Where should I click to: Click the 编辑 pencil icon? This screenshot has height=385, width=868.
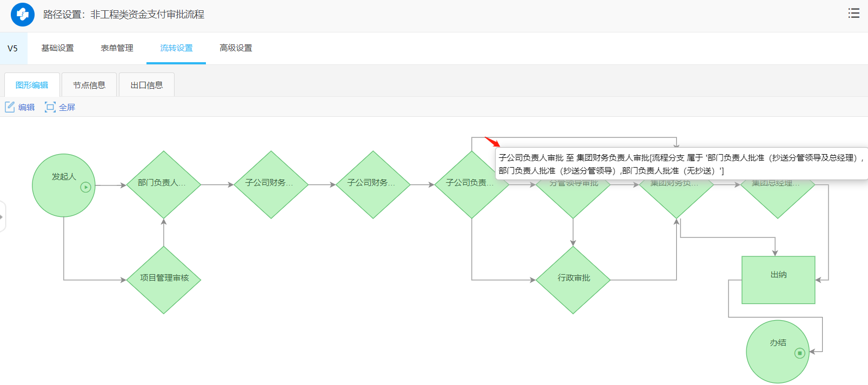coord(10,107)
